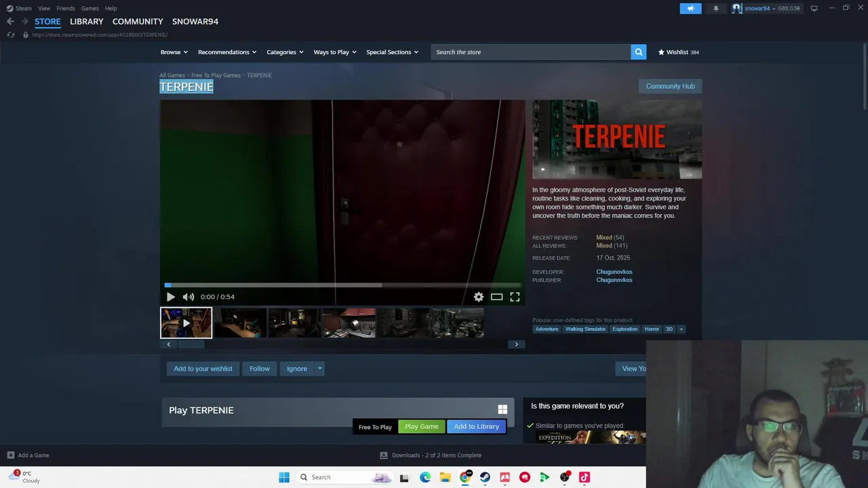Image resolution: width=868 pixels, height=488 pixels.
Task: Open Task View on taskbar
Action: [405, 477]
